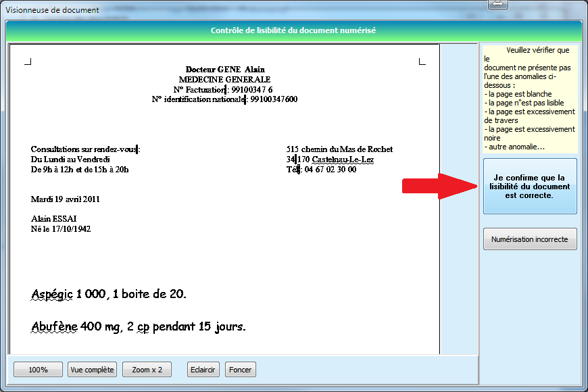This screenshot has width=588, height=392.
Task: Click the 'Abufène 400 mg' prescription line
Action: (x=139, y=326)
